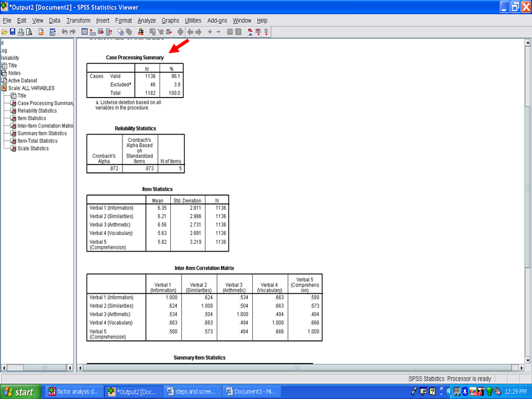Switch to factor analysis taskbar window

(74, 392)
